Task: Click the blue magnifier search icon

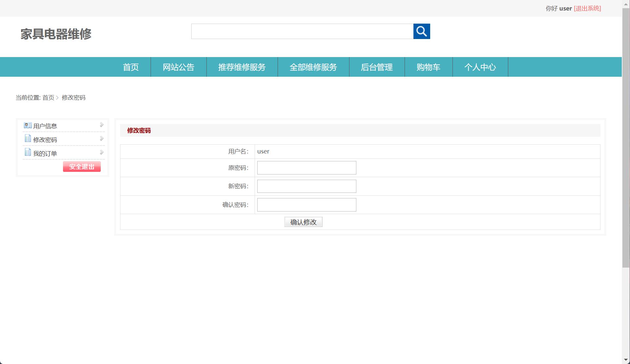Action: pyautogui.click(x=422, y=31)
